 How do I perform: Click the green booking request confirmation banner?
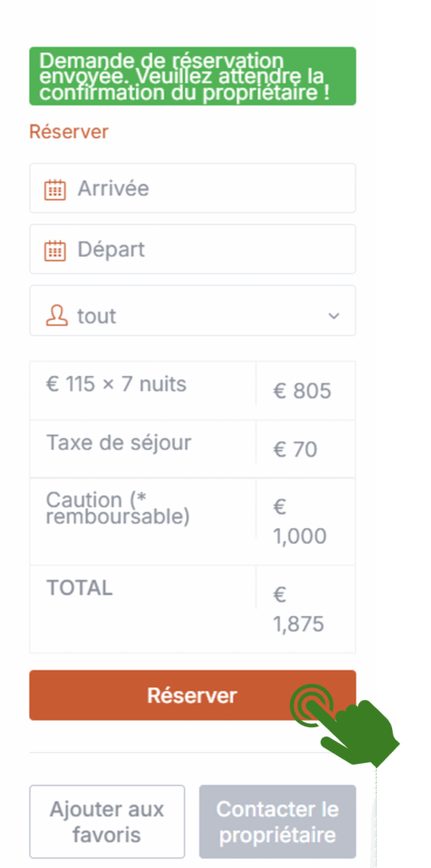pos(193,76)
